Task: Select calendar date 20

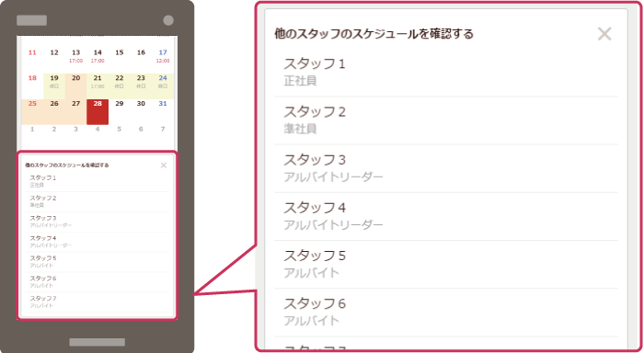Action: coord(76,86)
